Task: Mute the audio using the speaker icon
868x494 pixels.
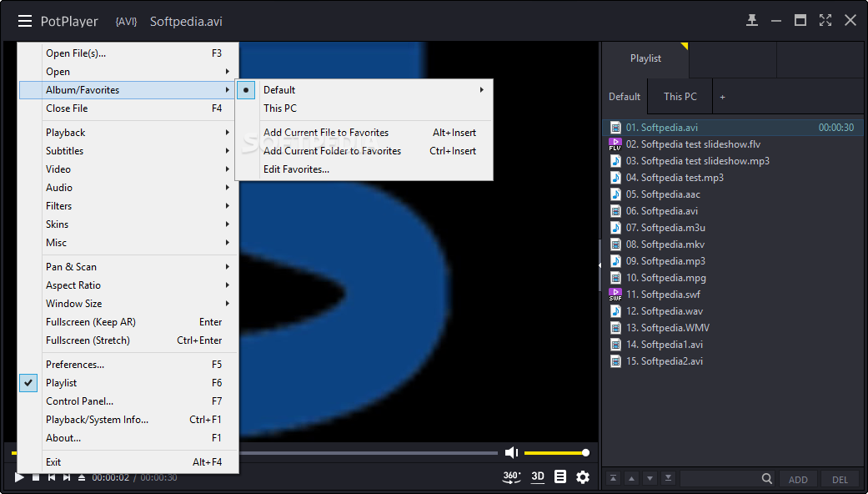Action: (x=511, y=453)
